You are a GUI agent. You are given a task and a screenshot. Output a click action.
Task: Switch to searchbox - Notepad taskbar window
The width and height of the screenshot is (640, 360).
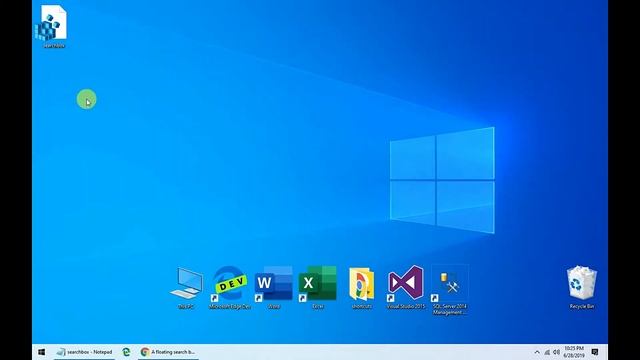click(x=84, y=352)
